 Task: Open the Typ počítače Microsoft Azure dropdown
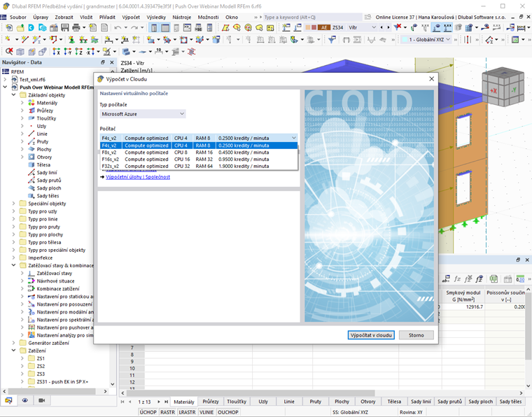click(143, 114)
